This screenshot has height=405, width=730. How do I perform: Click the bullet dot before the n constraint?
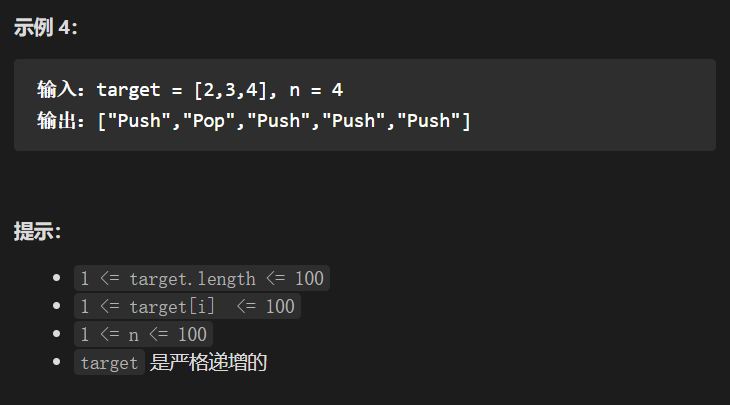(x=57, y=334)
